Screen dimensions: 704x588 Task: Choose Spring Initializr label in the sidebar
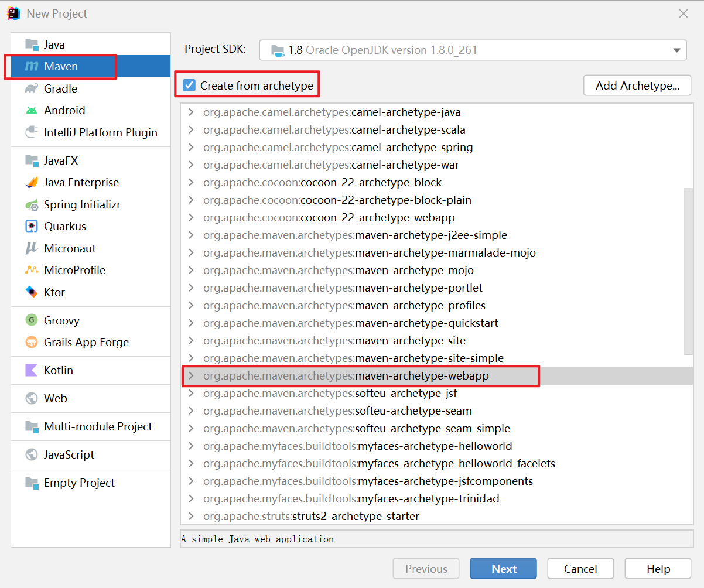point(83,205)
